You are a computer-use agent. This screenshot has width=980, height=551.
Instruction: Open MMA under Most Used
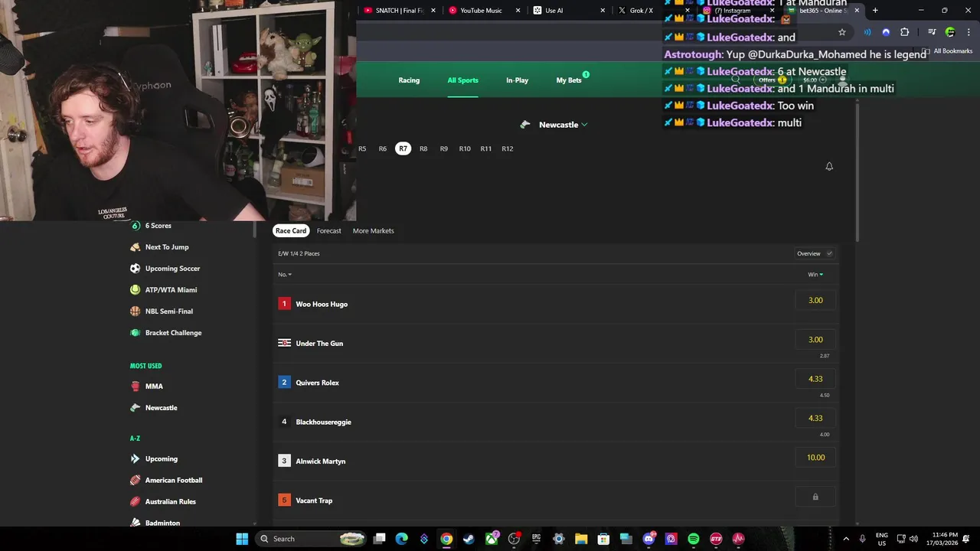pyautogui.click(x=146, y=386)
